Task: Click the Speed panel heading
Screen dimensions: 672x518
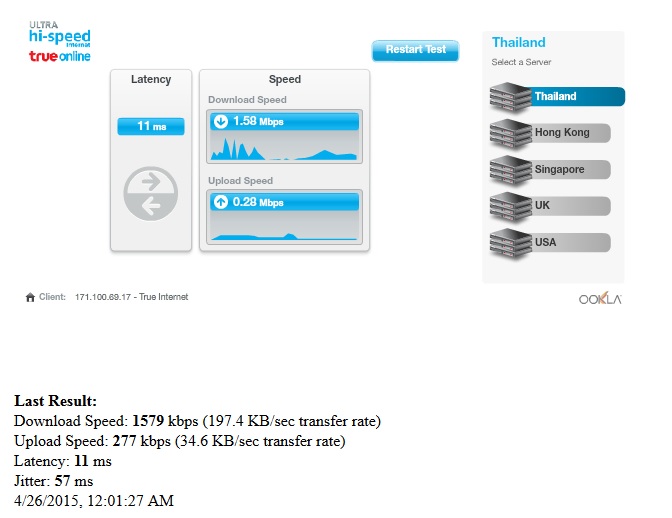Action: [x=285, y=79]
